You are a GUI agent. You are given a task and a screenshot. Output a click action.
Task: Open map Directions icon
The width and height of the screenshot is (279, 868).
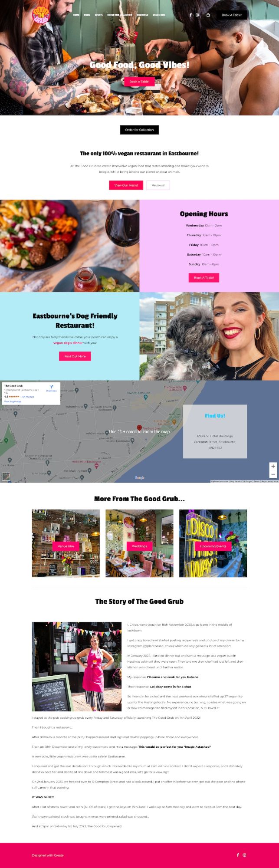click(x=52, y=388)
